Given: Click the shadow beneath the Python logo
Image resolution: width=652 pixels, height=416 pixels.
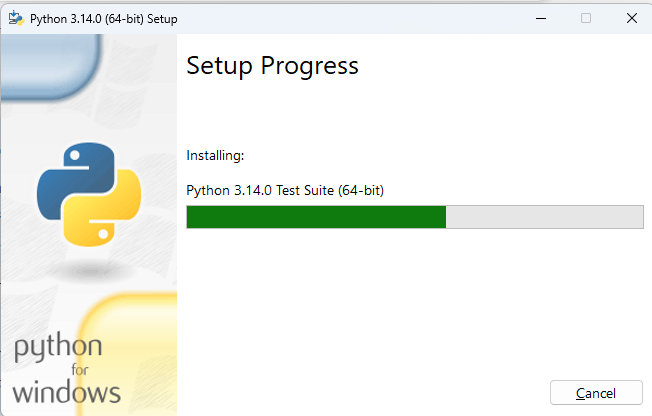Looking at the screenshot, I should pyautogui.click(x=90, y=271).
